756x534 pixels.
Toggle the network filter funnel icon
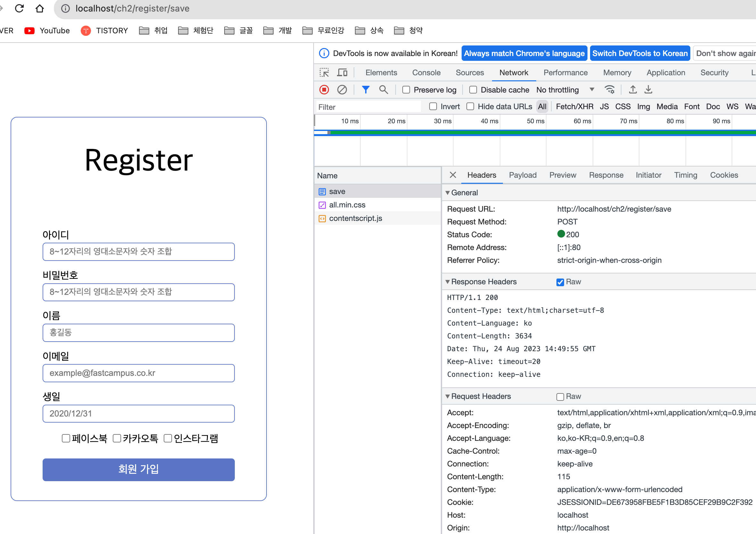[366, 90]
